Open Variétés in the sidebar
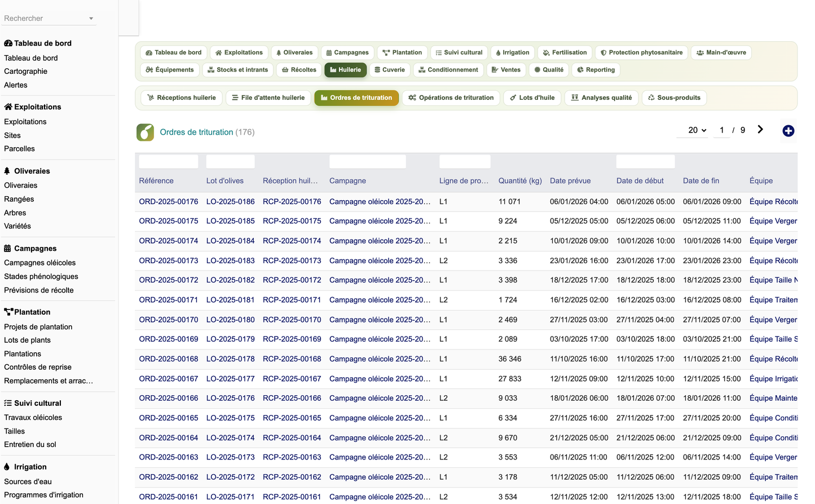815x504 pixels. tap(17, 226)
